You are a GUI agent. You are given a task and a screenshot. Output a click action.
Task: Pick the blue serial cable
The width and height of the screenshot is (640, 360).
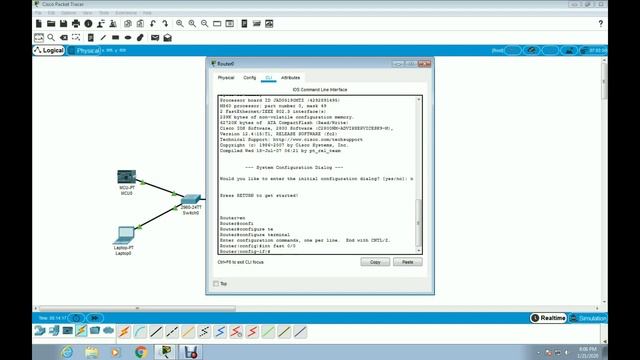click(x=220, y=332)
